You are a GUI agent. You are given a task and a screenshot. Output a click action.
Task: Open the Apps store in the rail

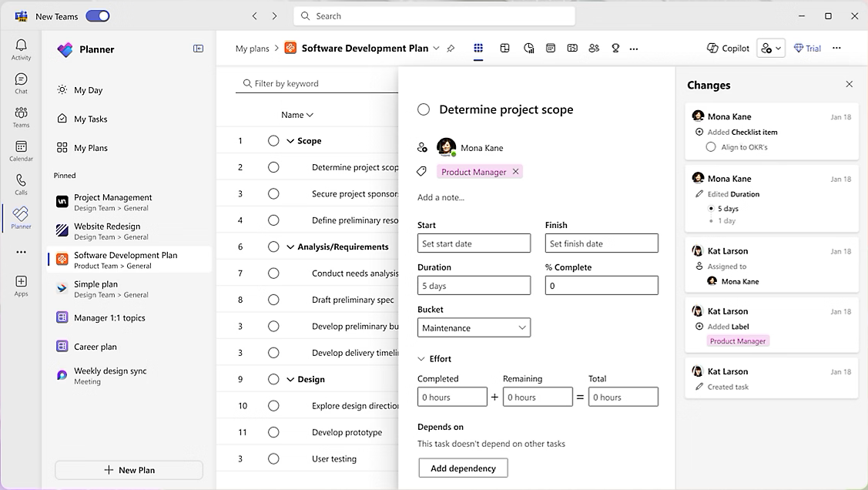(x=21, y=286)
